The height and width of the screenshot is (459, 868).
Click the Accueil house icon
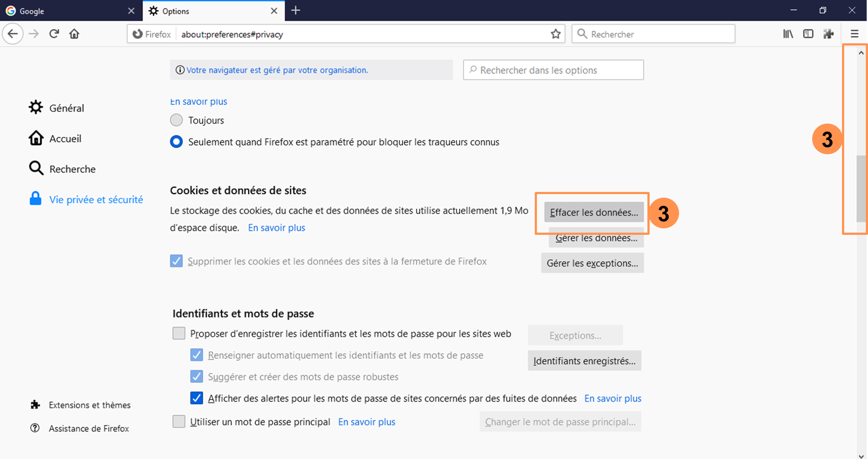click(36, 138)
